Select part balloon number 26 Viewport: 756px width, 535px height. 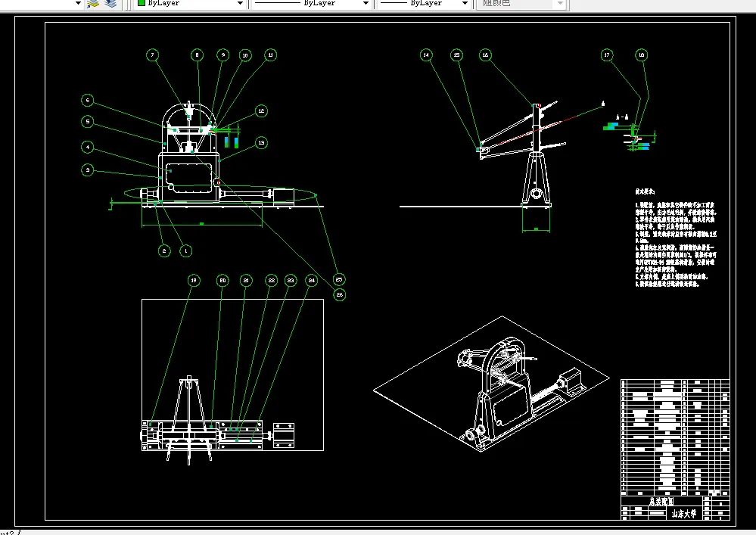click(340, 294)
